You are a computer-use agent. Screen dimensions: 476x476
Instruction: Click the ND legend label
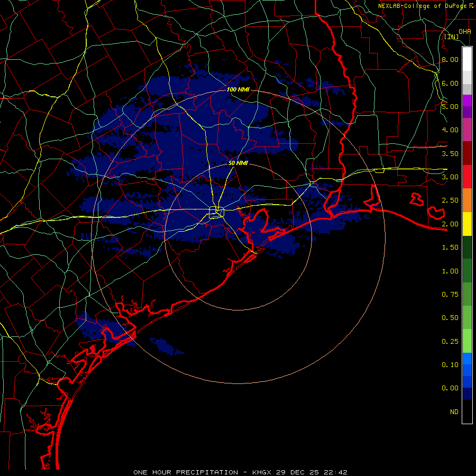[454, 412]
